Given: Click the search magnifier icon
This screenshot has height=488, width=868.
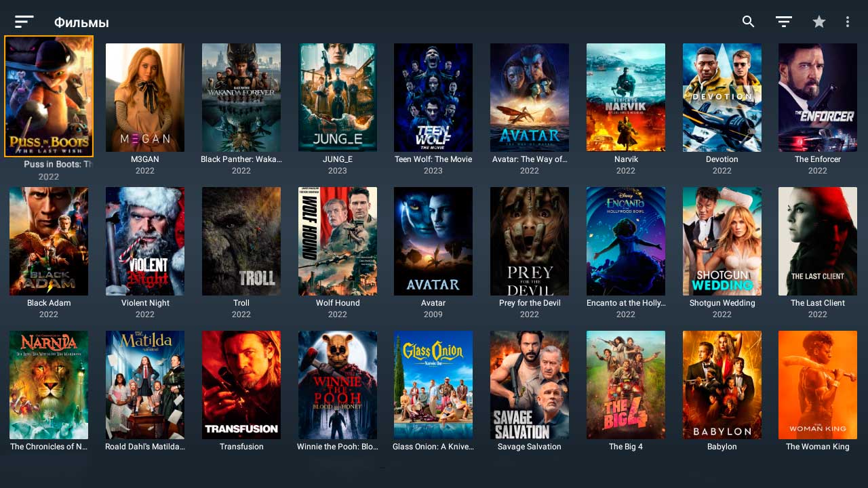Looking at the screenshot, I should pyautogui.click(x=748, y=22).
